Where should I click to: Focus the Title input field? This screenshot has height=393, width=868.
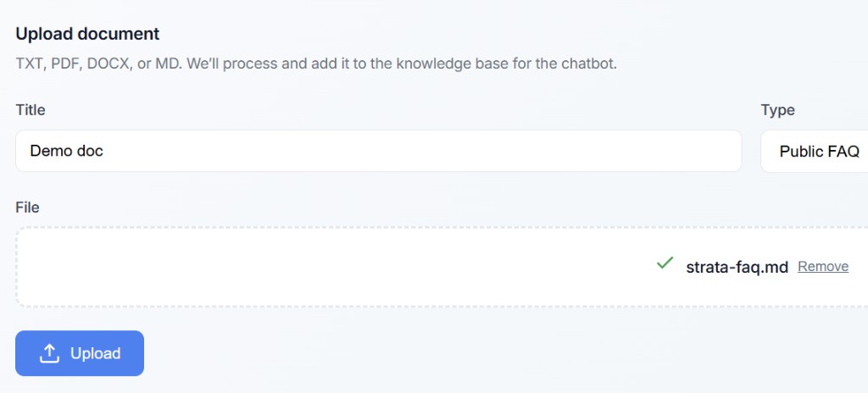[378, 152]
